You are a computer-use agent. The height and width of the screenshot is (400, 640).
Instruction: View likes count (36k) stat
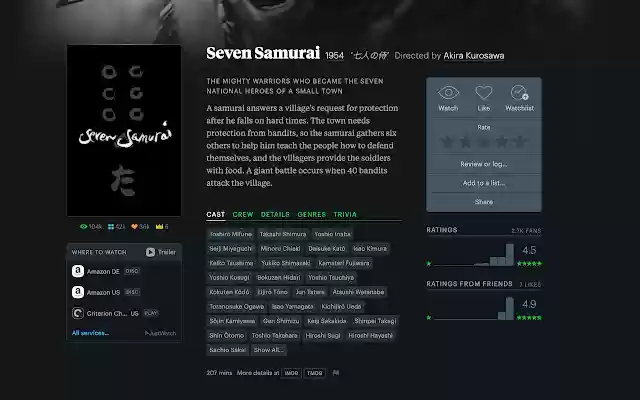(x=140, y=227)
